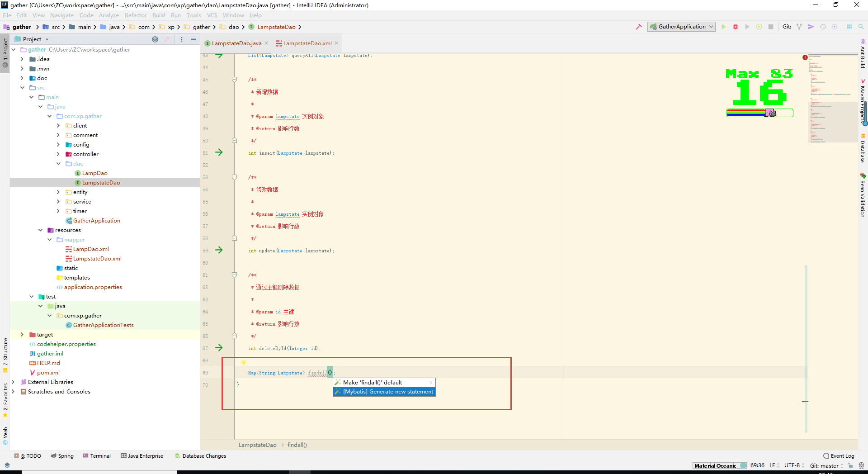
Task: Toggle the Web tool window side tab
Action: [5, 436]
